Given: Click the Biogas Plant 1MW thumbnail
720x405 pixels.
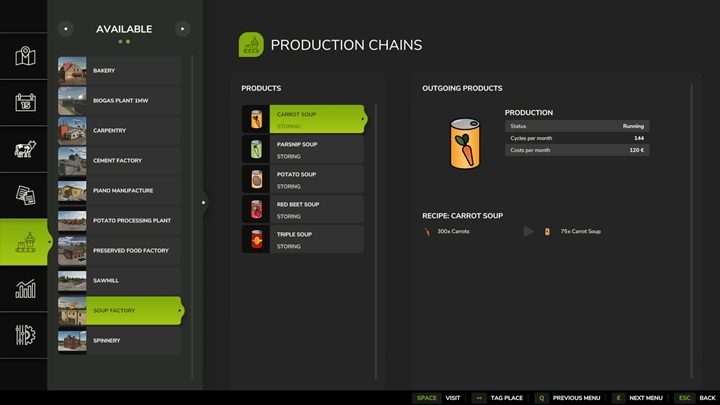Looking at the screenshot, I should (73, 101).
